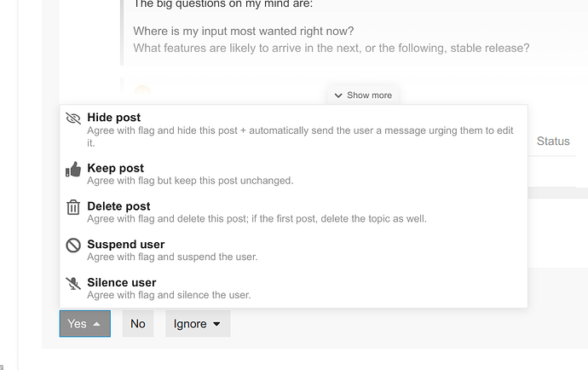
Task: Click the Hide post crossed-eye icon
Action: 73,119
